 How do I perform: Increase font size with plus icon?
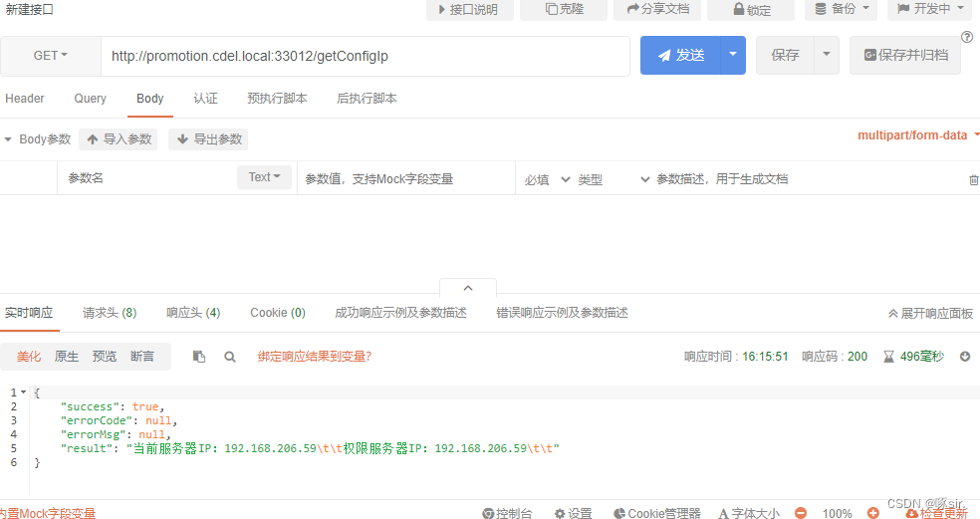(x=873, y=513)
